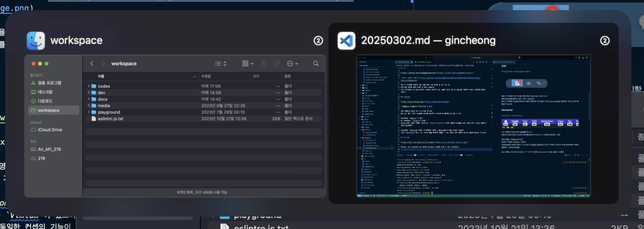Sort by the 이름 column header

tap(101, 76)
